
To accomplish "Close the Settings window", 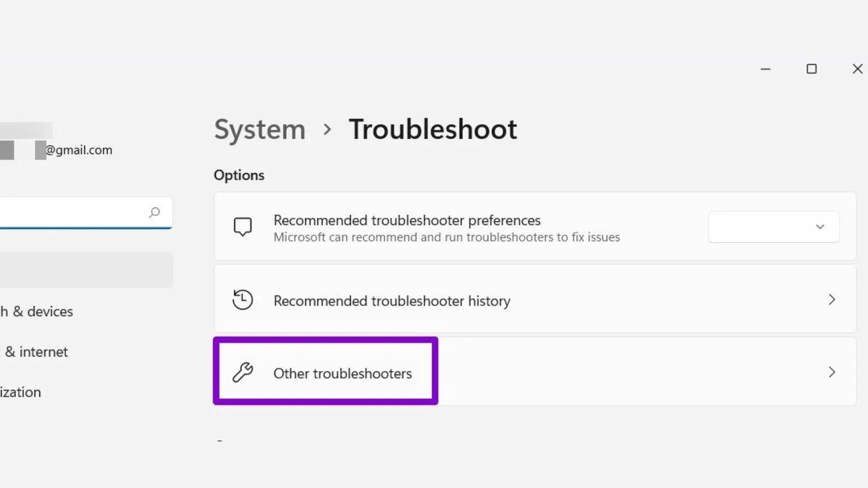I will (857, 69).
